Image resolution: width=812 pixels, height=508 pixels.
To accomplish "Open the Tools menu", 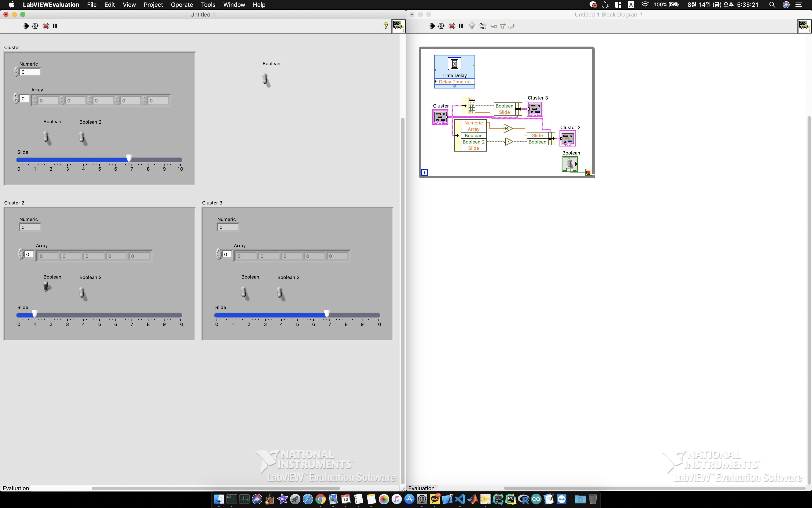I will click(208, 5).
